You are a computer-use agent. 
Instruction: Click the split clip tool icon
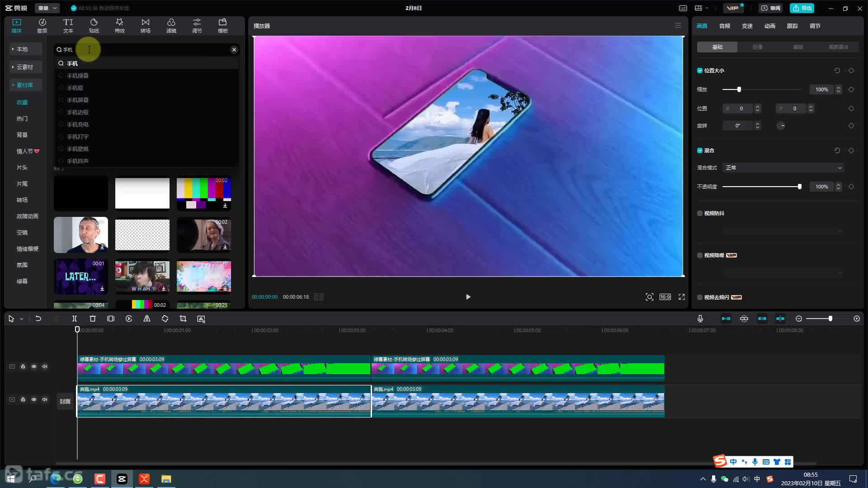(x=75, y=319)
